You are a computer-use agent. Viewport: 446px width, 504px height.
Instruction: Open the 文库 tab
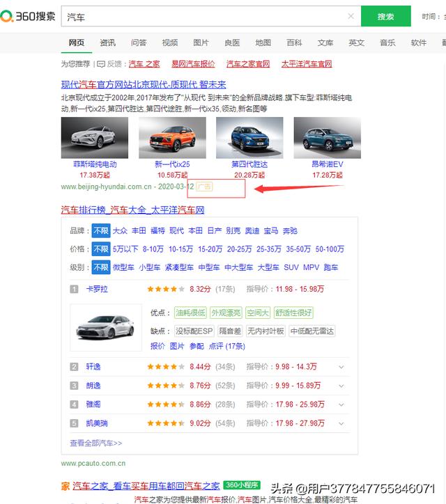[325, 42]
